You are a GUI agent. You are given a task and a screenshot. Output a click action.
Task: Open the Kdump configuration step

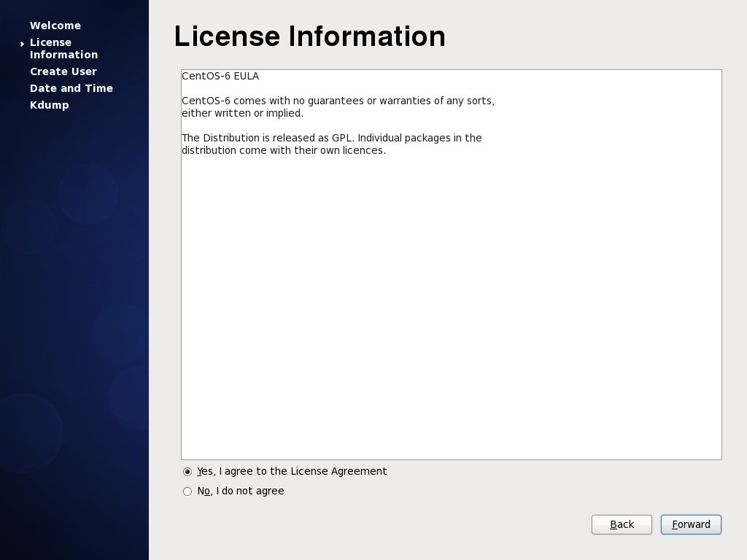50,105
